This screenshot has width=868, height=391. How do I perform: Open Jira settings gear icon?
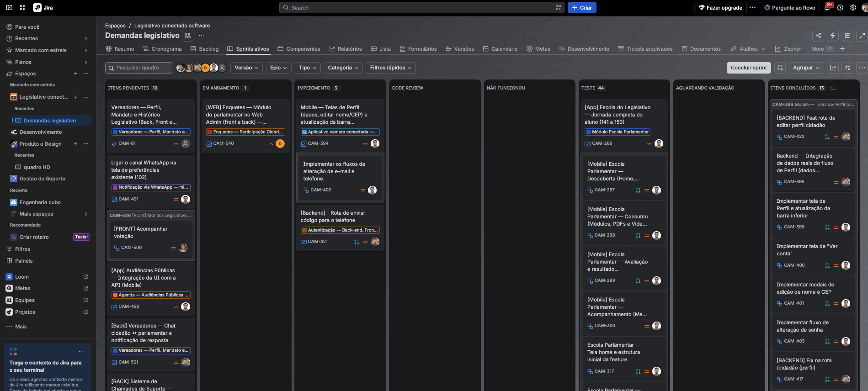tap(853, 8)
